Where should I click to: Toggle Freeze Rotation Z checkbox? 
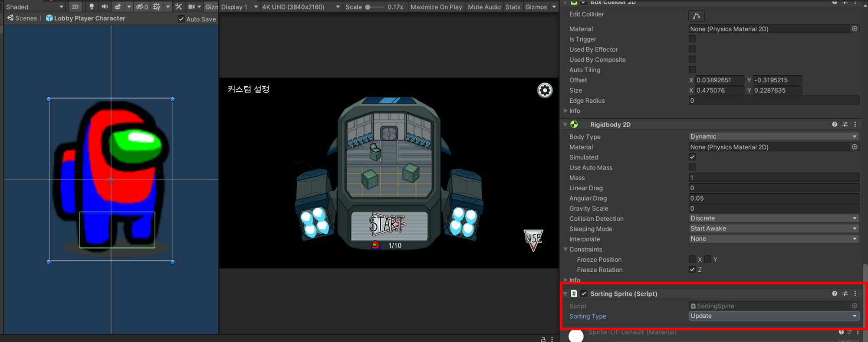[x=692, y=269]
